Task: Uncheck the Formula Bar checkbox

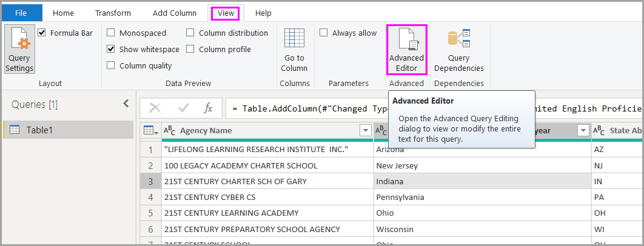Action: pos(42,33)
